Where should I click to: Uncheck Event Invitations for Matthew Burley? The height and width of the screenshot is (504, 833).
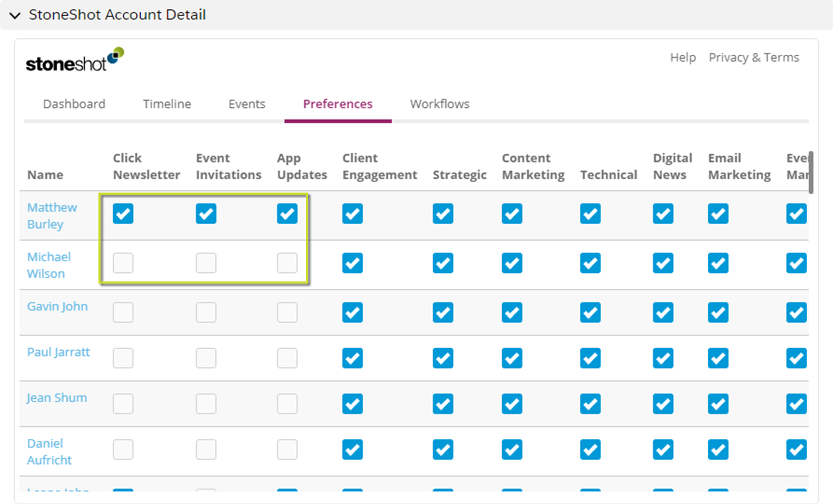pos(206,214)
